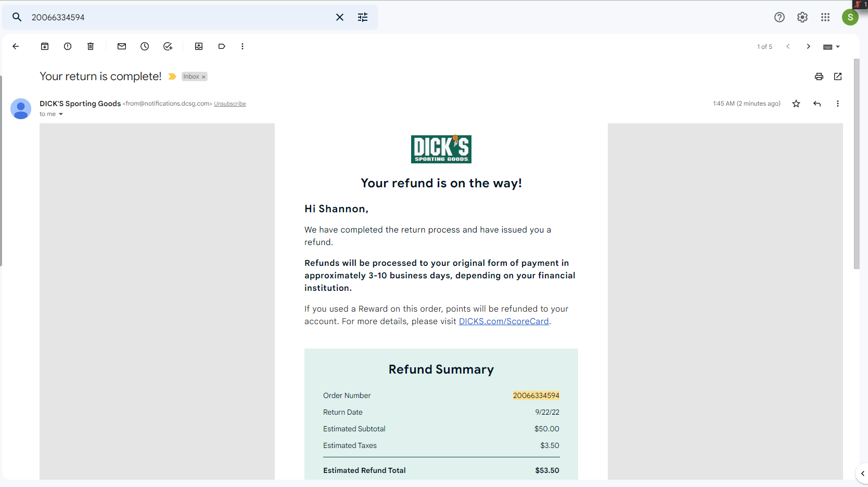Go to the newer conversation
Viewport: 868px width, 487px height.
pyautogui.click(x=788, y=46)
